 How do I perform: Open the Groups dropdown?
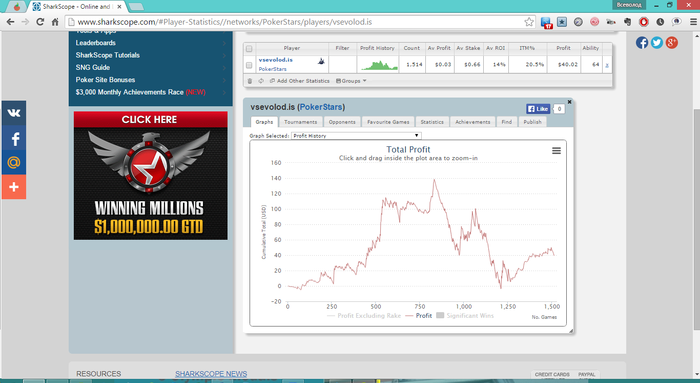click(351, 81)
